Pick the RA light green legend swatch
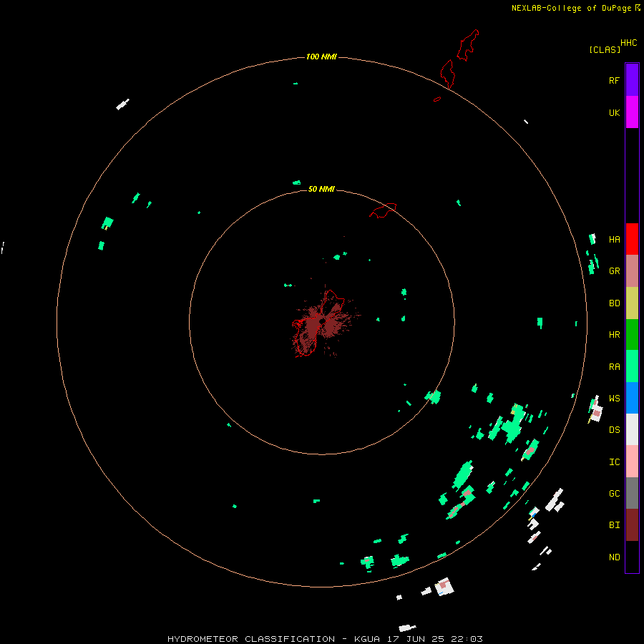The width and height of the screenshot is (644, 644). (632, 366)
